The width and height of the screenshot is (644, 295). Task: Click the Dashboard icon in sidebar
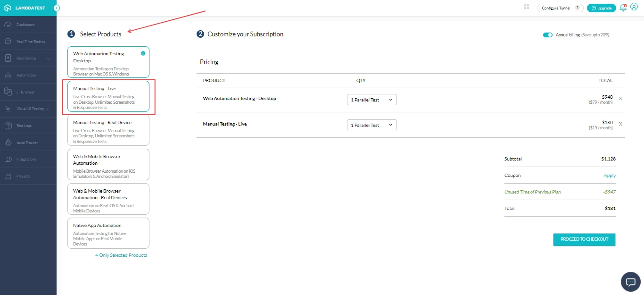[8, 25]
